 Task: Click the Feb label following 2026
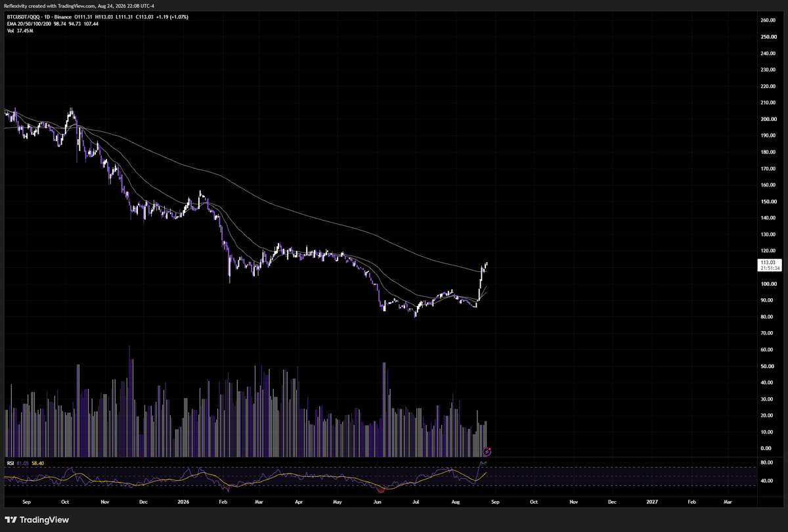coord(223,501)
